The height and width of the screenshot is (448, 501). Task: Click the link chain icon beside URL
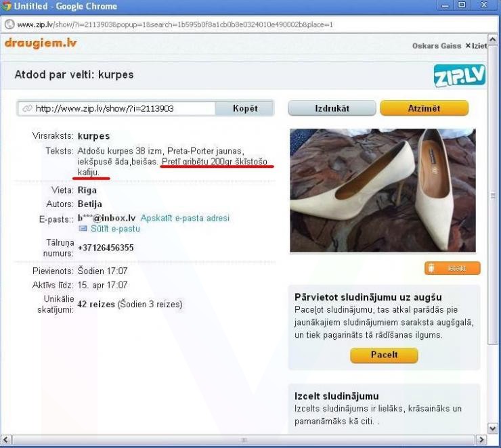(x=27, y=108)
